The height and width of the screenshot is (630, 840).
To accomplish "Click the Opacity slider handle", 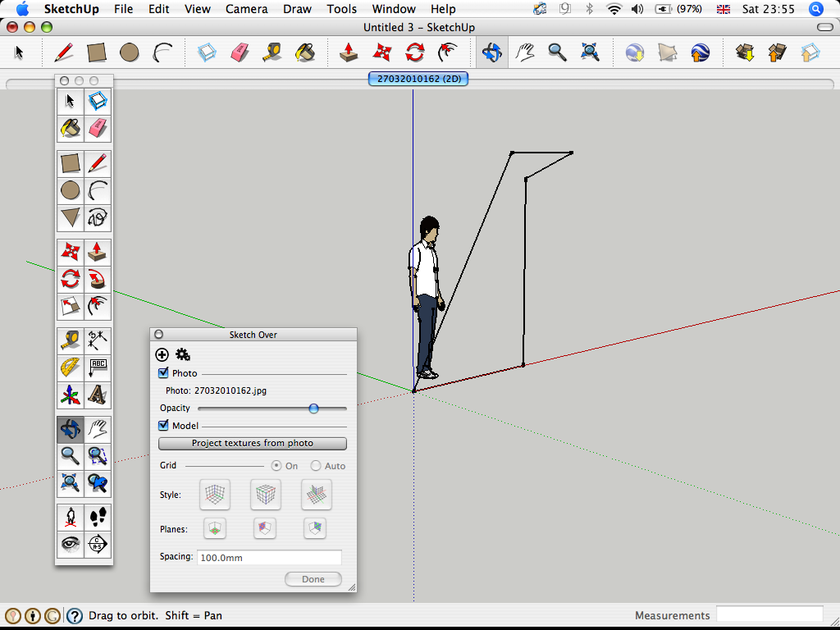I will point(314,409).
